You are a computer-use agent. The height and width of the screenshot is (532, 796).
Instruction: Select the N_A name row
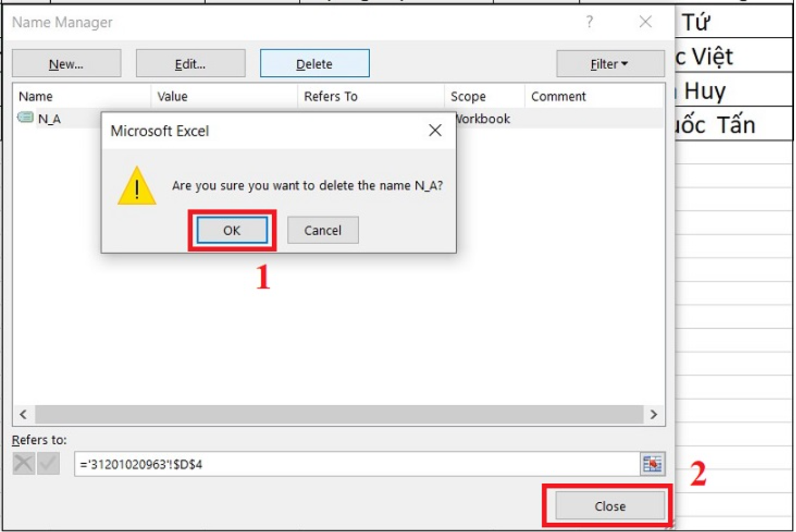[x=339, y=119]
